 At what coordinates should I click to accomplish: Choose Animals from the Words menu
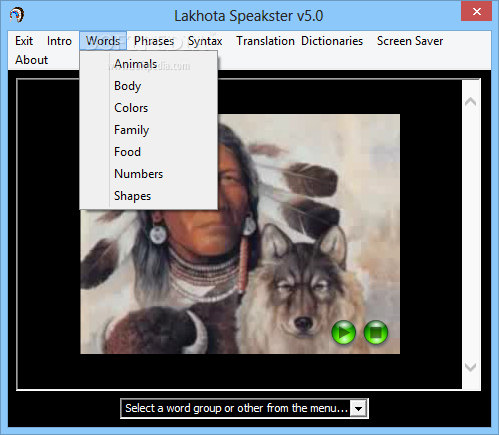pyautogui.click(x=149, y=64)
